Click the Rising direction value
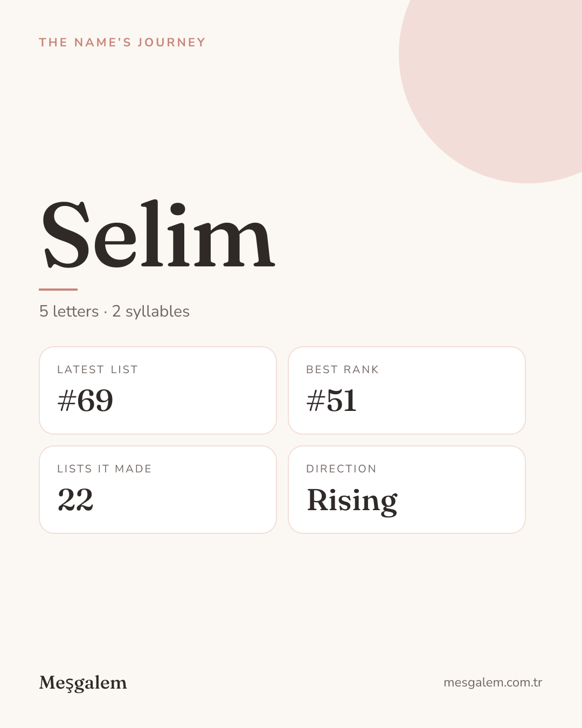This screenshot has height=728, width=582. point(352,502)
